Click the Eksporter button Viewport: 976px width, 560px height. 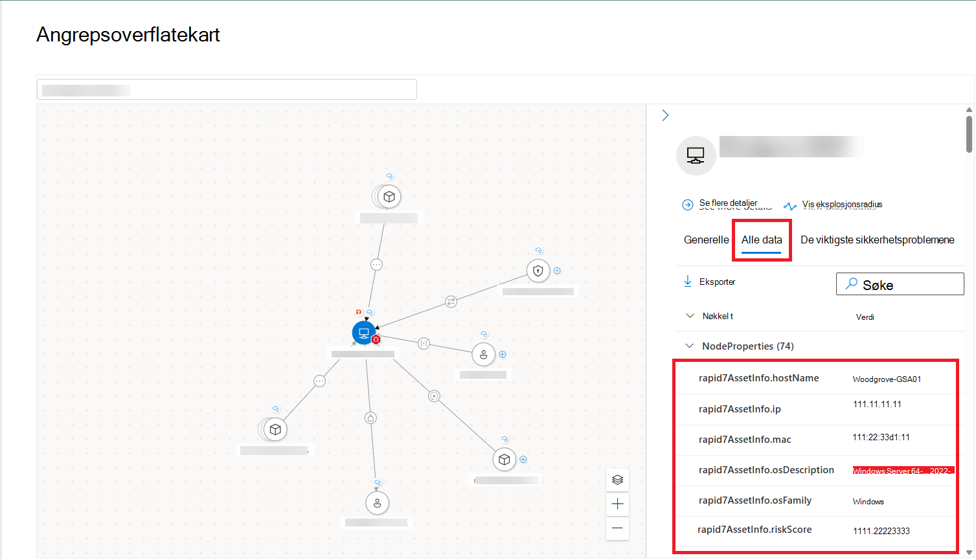pyautogui.click(x=710, y=282)
